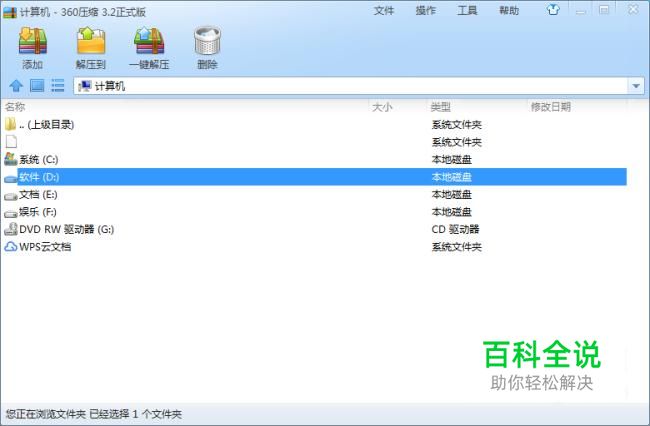The height and width of the screenshot is (426, 650).
Task: Click the folder icon of 上级目录
Action: (10, 124)
